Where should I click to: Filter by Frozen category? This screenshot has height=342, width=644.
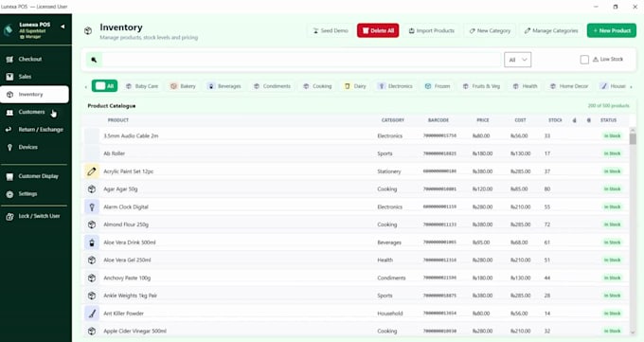coord(438,86)
